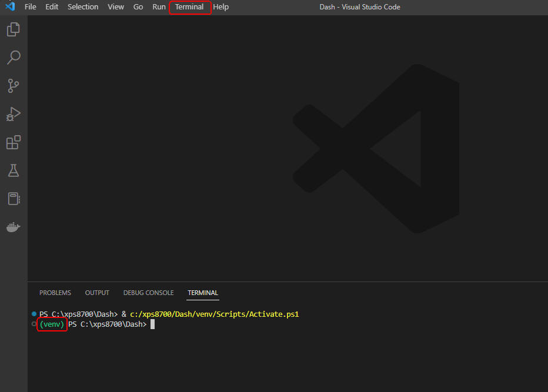Viewport: 548px width, 392px height.
Task: Open the Go menu
Action: (138, 7)
